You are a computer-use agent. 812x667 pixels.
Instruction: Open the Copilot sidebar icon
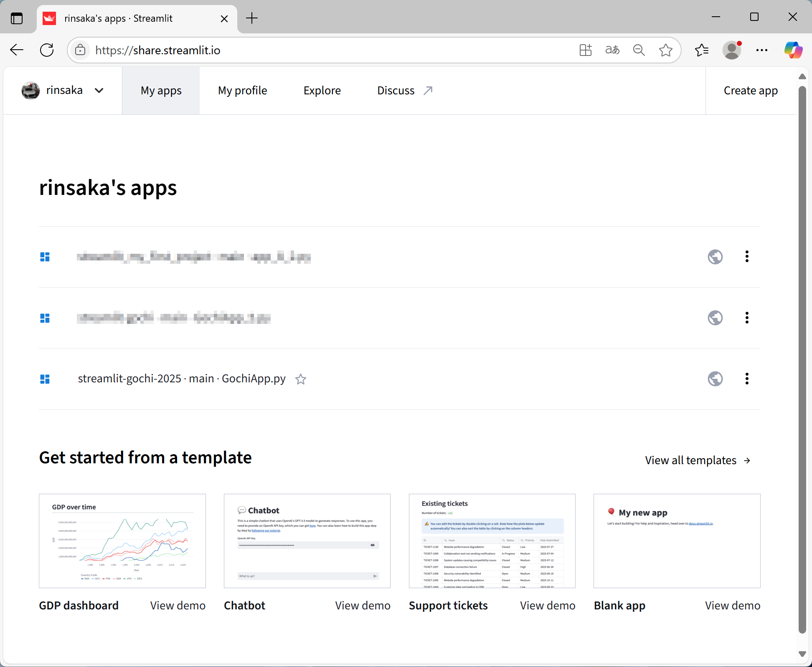pos(793,50)
